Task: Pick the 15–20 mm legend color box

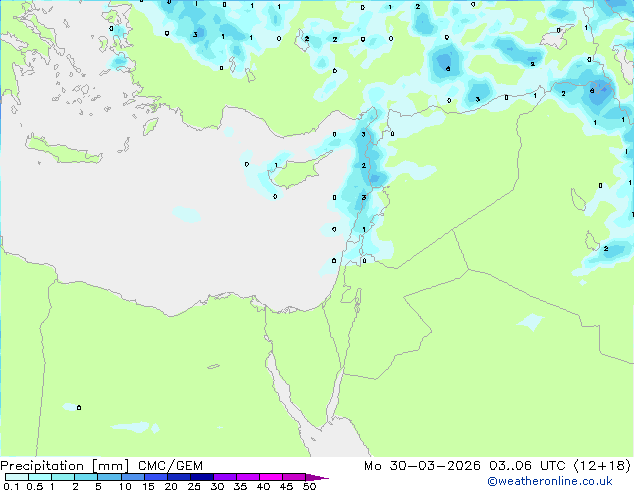Action: [x=155, y=477]
